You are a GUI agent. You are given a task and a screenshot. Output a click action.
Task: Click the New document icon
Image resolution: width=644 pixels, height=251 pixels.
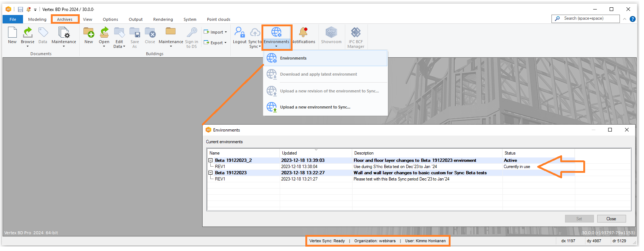pyautogui.click(x=12, y=33)
